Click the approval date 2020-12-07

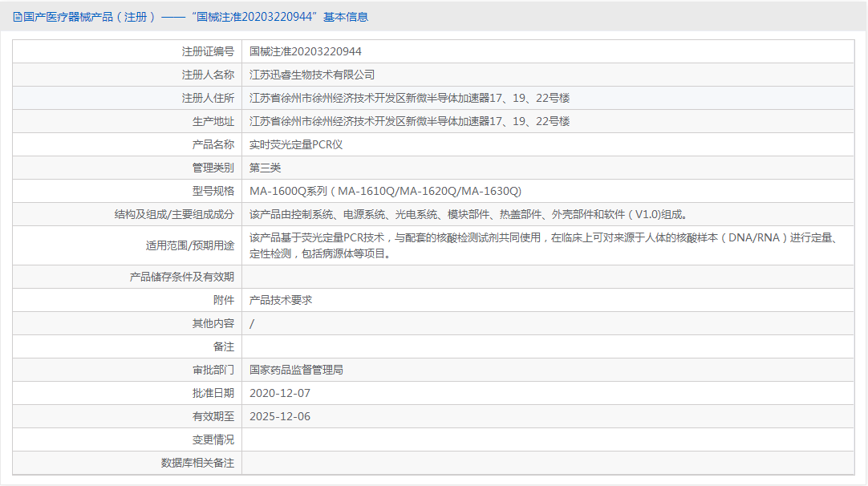[279, 393]
